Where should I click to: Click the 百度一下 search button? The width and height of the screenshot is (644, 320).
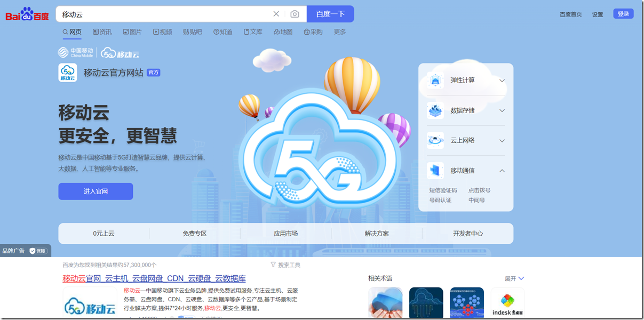(330, 14)
